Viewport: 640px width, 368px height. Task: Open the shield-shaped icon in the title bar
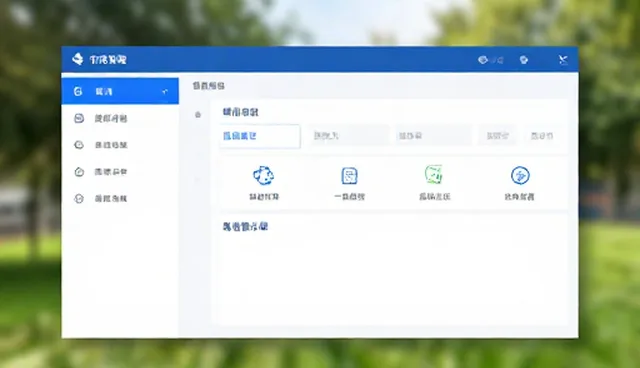click(524, 60)
